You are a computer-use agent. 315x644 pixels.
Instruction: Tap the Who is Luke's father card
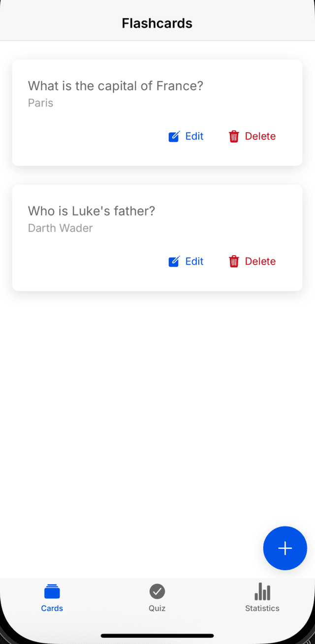pyautogui.click(x=92, y=211)
